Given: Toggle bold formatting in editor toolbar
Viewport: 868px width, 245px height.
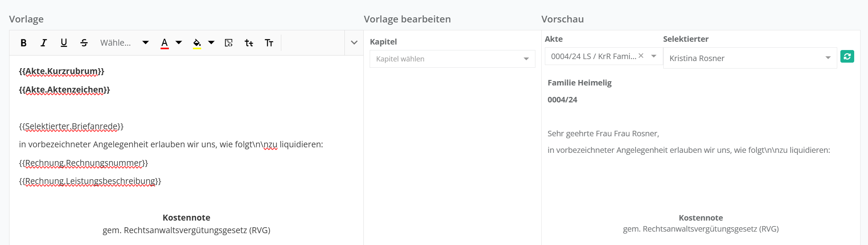Looking at the screenshot, I should click(24, 43).
